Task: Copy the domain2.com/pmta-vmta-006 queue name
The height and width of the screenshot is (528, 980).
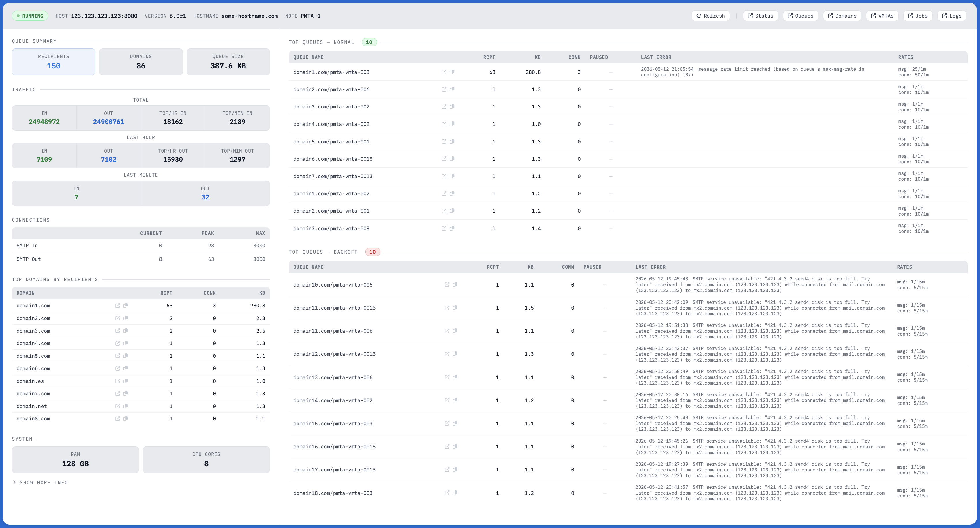Action: 452,89
